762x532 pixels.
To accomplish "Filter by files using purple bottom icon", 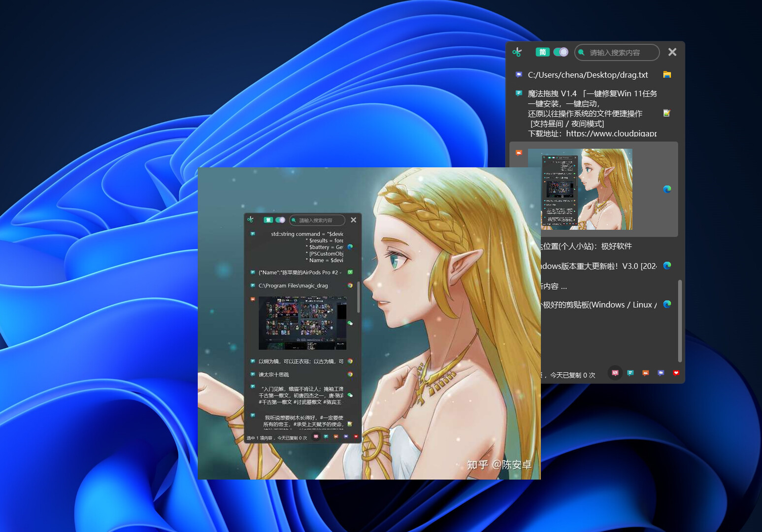I will click(661, 373).
